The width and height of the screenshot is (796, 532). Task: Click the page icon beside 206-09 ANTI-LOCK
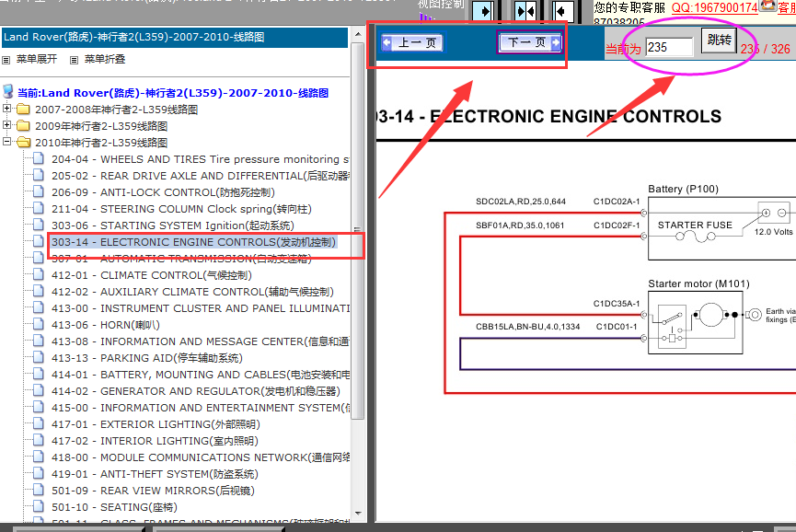(x=38, y=191)
